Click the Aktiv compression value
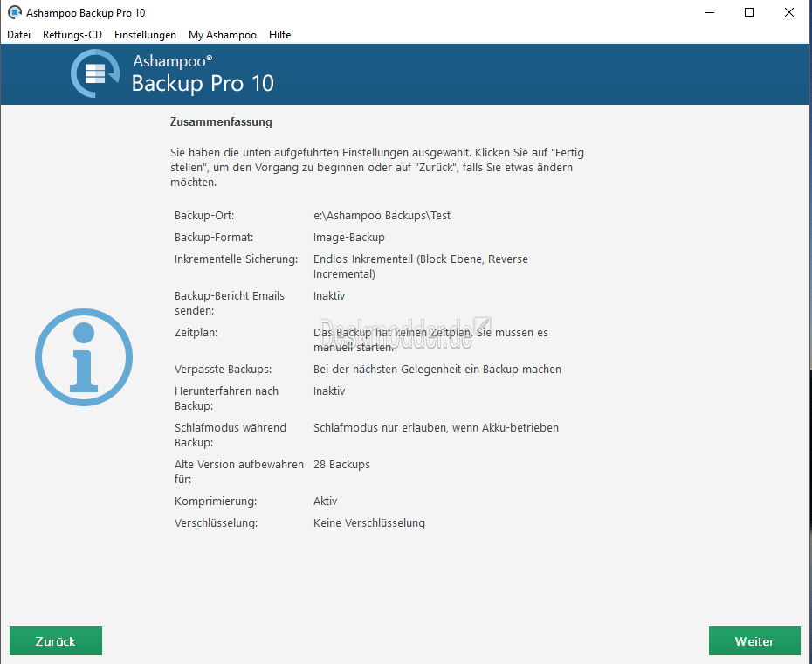This screenshot has height=664, width=812. 325,501
